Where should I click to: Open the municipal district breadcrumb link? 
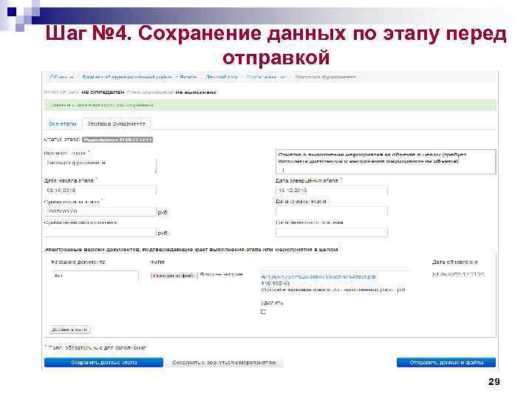[x=140, y=78]
